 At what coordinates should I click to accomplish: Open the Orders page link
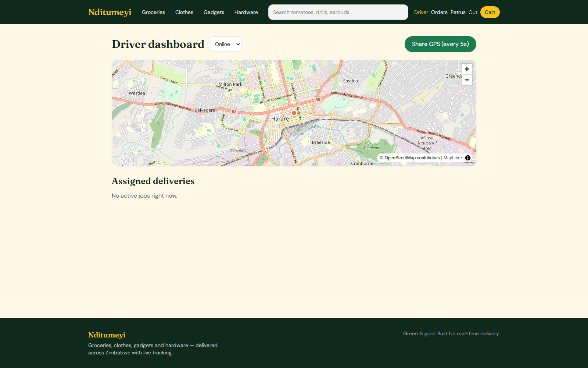pos(439,12)
